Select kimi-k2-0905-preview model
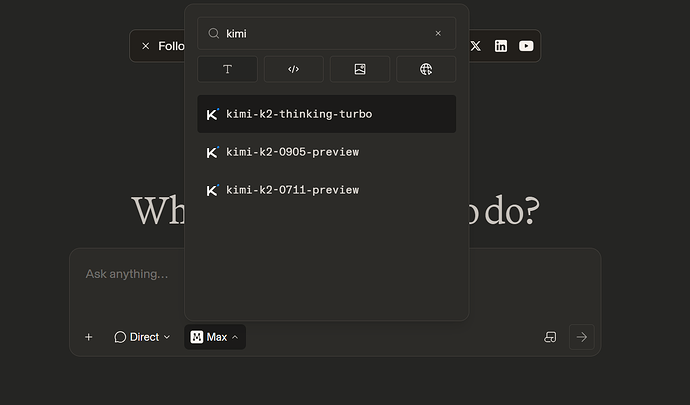Image resolution: width=690 pixels, height=405 pixels. [x=327, y=152]
